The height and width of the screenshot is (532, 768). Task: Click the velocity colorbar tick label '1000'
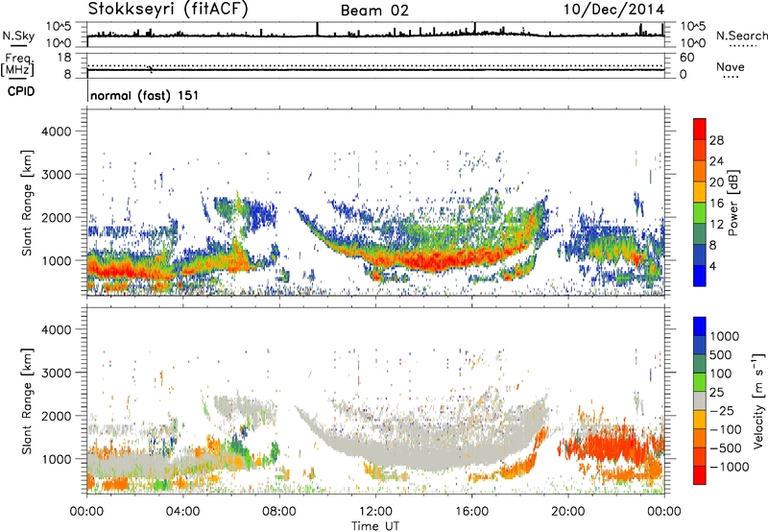click(x=725, y=336)
